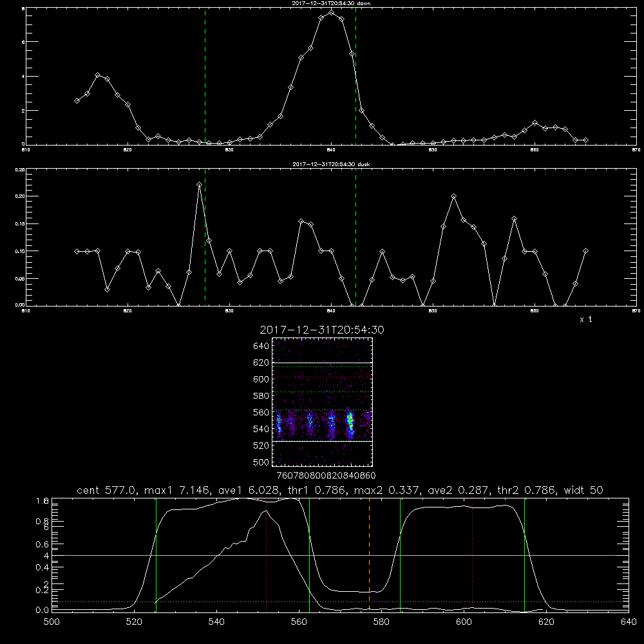Click the large spectrogram title 2017-12-31T20:54:30
This screenshot has height=644, width=644.
[x=322, y=330]
